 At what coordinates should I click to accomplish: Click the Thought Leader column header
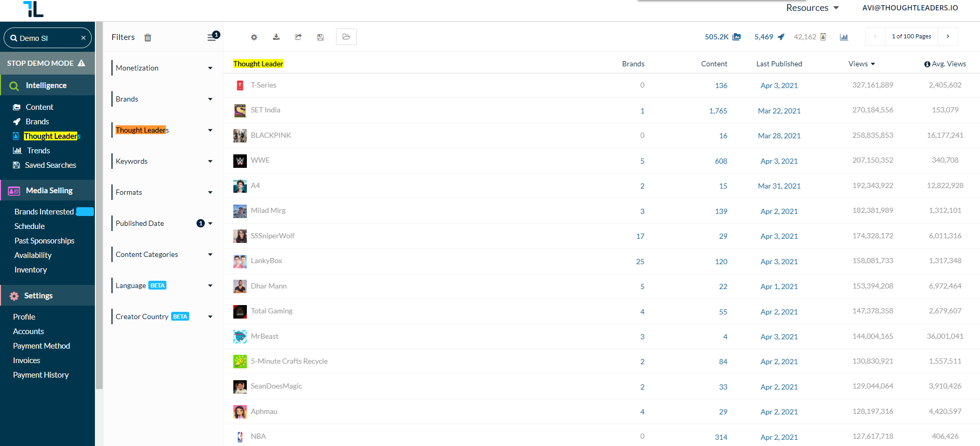tap(258, 64)
